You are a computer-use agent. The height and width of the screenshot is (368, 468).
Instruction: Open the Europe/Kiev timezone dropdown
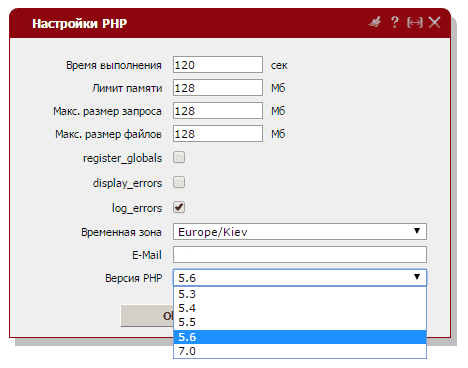point(300,232)
